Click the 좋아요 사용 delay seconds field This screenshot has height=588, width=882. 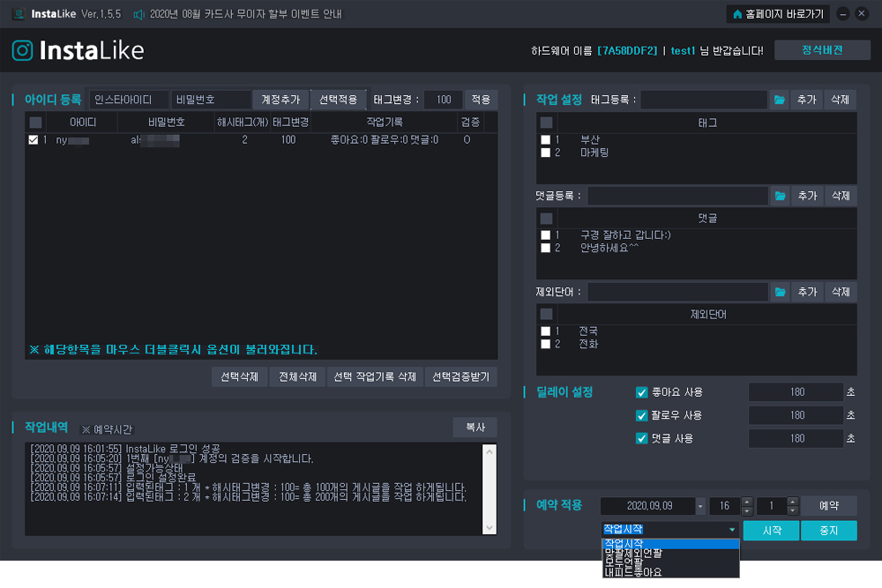click(796, 392)
